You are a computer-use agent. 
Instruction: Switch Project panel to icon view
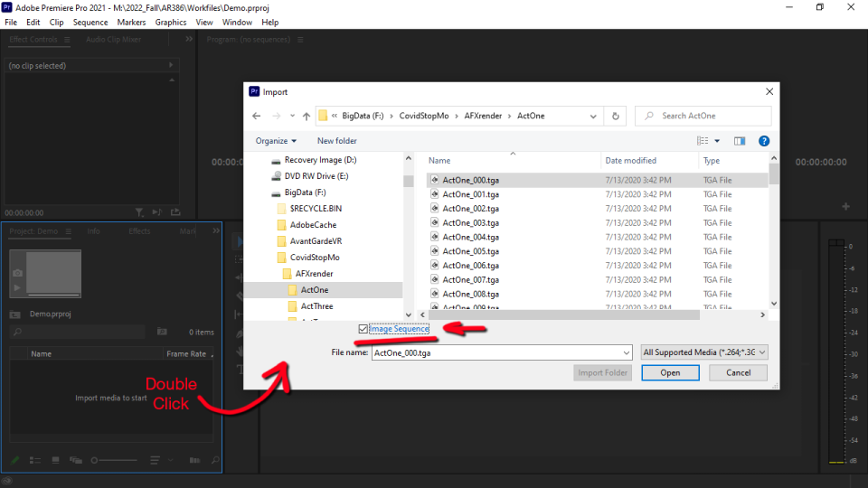click(55, 460)
